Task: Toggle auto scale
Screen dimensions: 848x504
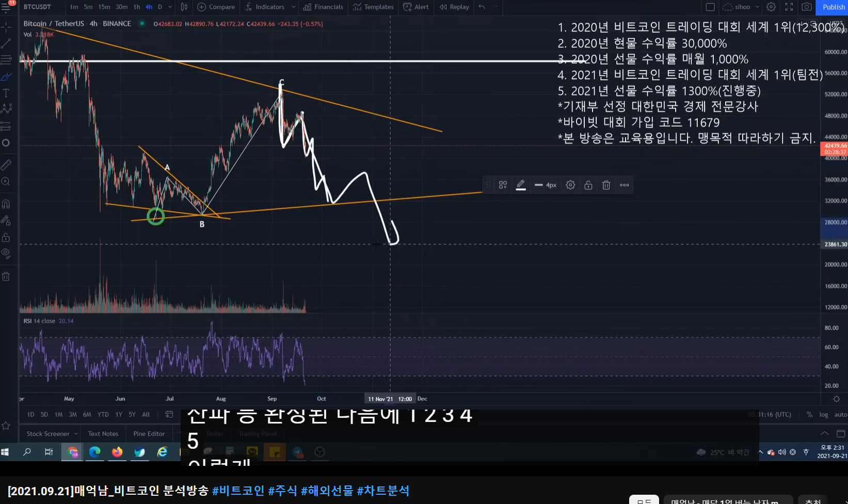Action: (x=840, y=414)
